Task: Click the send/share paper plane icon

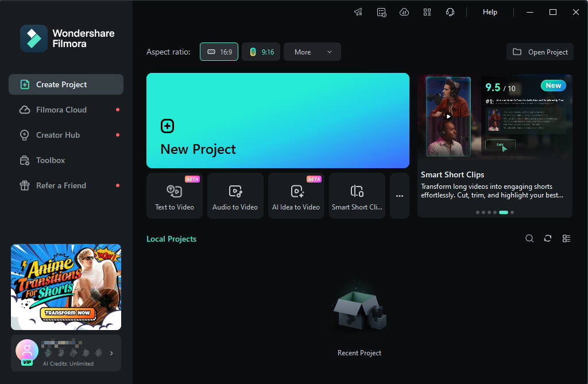Action: (358, 12)
